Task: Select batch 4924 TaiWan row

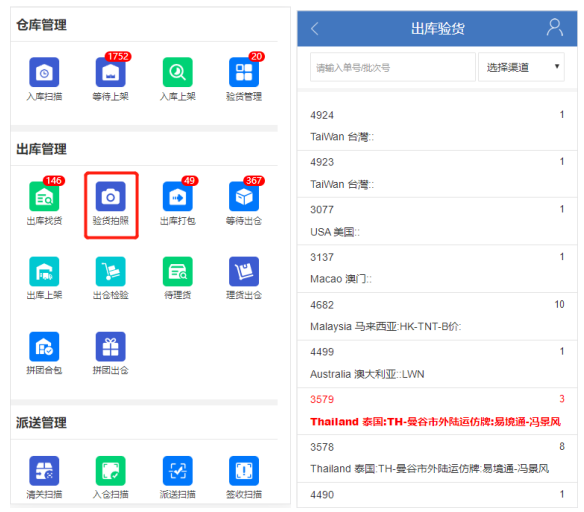Action: pyautogui.click(x=437, y=127)
